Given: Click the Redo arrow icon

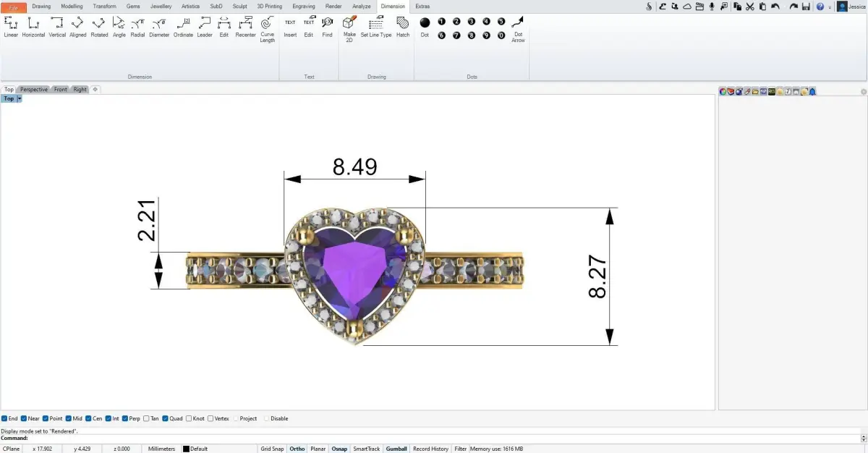Looking at the screenshot, I should click(x=793, y=7).
